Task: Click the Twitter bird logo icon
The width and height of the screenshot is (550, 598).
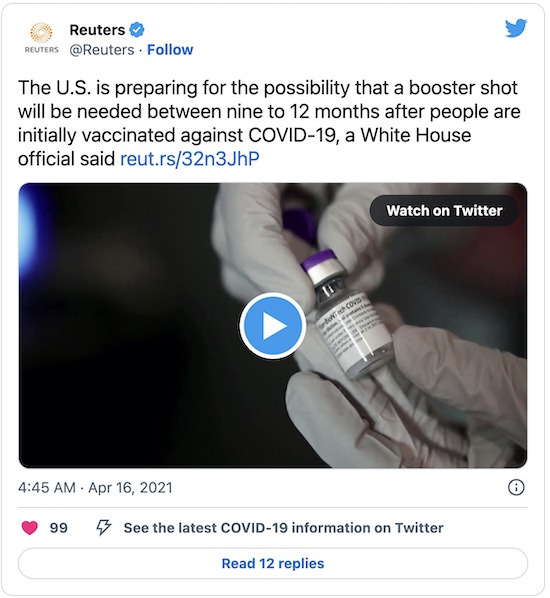Action: [516, 28]
